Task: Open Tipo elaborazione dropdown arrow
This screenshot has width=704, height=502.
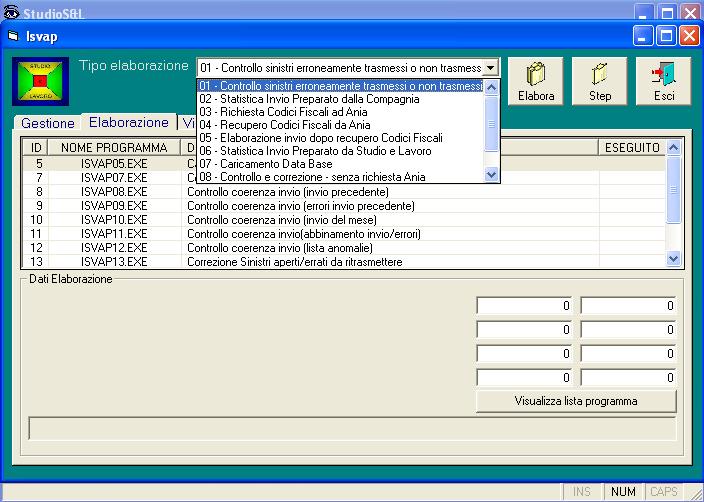Action: (x=491, y=68)
